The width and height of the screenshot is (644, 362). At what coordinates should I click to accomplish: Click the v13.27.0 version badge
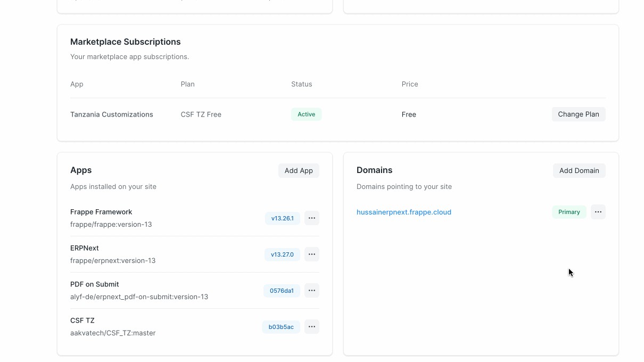pos(282,254)
